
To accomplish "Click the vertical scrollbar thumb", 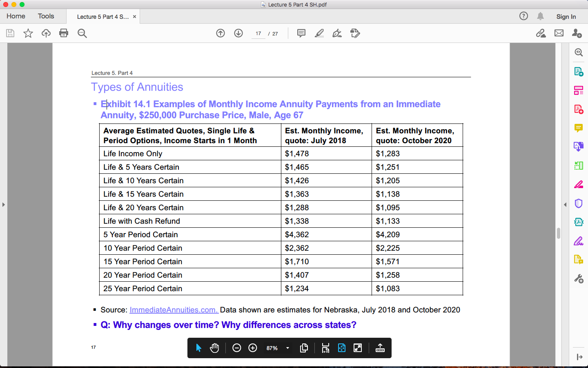I will pos(558,233).
